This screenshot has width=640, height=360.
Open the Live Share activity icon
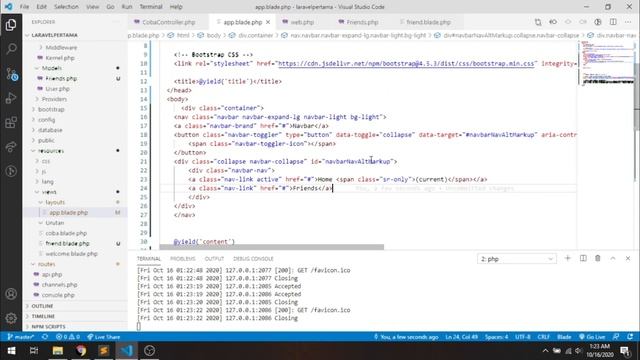[11, 147]
